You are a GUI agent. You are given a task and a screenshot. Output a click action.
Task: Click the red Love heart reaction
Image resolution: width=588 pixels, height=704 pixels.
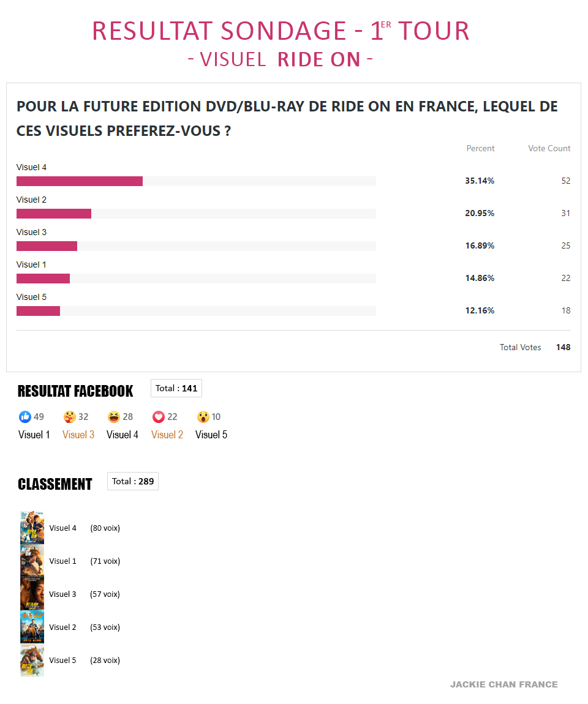159,417
